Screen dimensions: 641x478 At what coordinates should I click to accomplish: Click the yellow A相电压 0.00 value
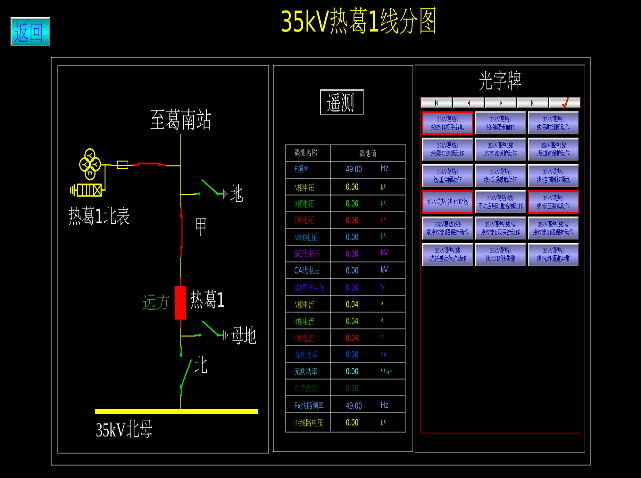352,187
